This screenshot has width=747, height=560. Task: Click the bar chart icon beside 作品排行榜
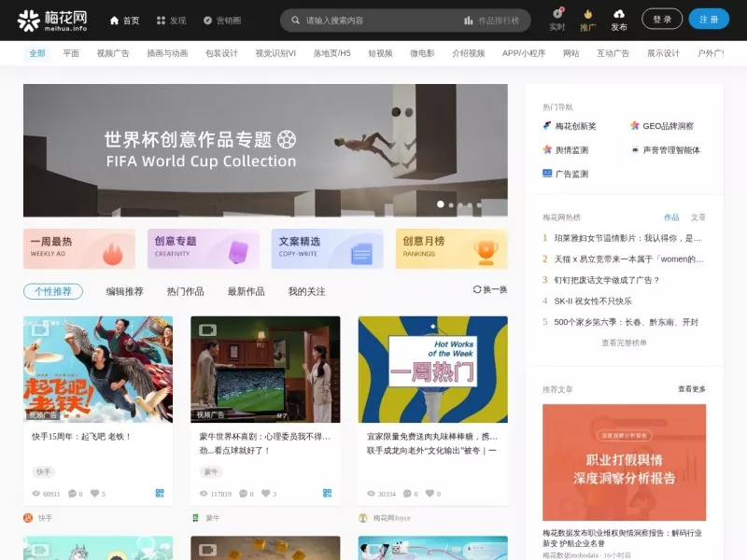pos(469,21)
